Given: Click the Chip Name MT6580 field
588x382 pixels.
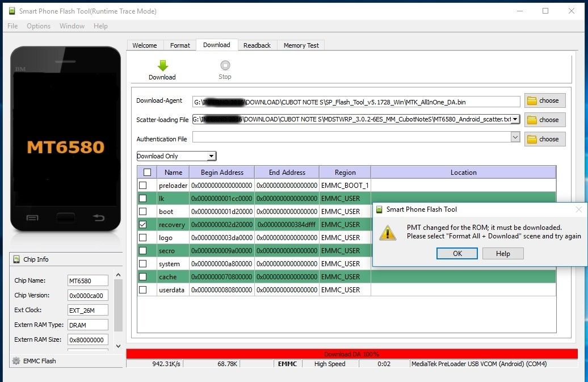Looking at the screenshot, I should (x=88, y=281).
